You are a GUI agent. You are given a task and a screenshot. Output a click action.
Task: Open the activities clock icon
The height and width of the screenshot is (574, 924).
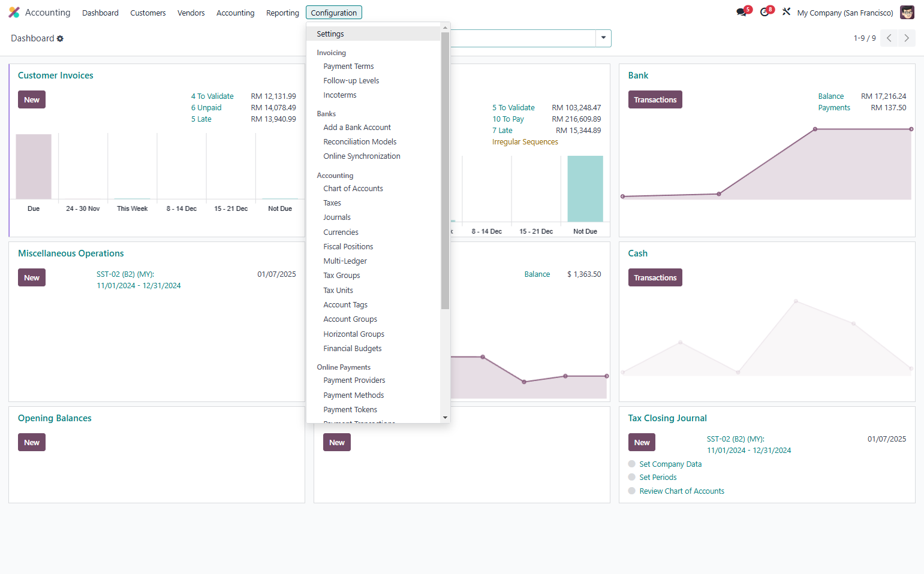click(x=765, y=13)
